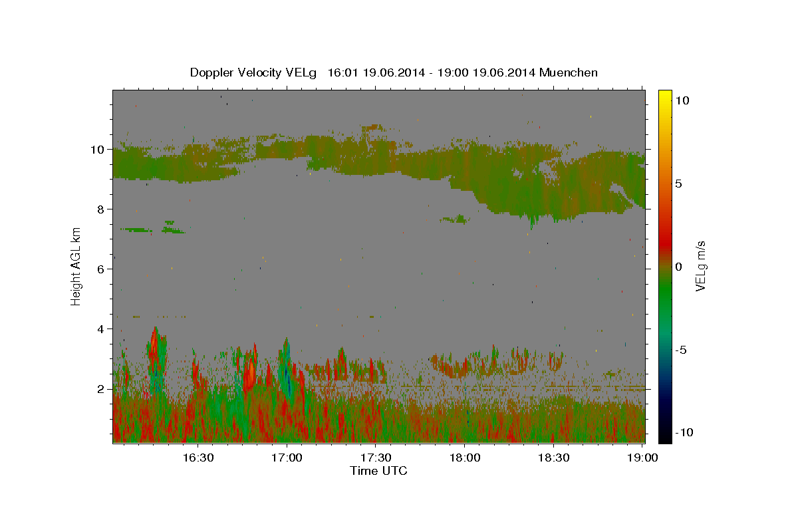Screen dimensions: 798x532
Task: Click the colorbar tick label 5
Action: (x=678, y=184)
